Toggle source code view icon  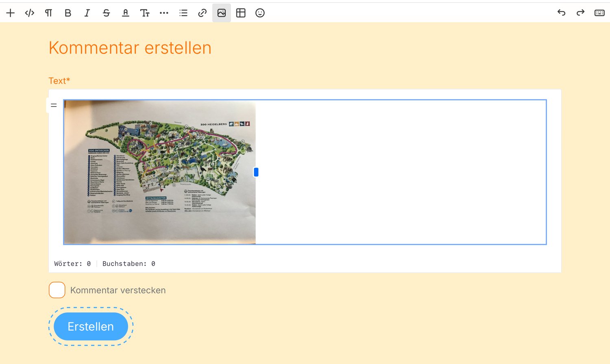point(30,13)
